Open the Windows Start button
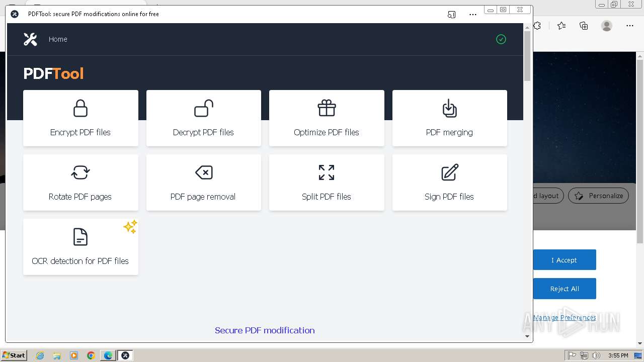644x362 pixels. click(x=14, y=355)
